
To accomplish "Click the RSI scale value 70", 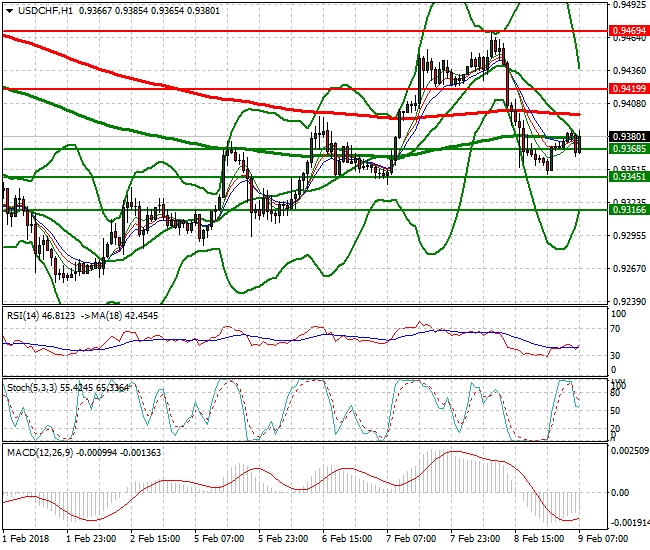I will pyautogui.click(x=616, y=329).
